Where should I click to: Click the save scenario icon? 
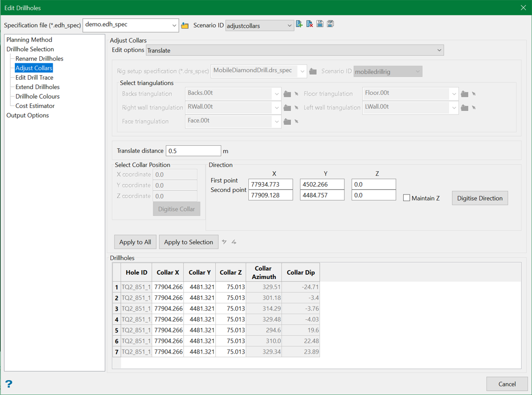pos(320,24)
